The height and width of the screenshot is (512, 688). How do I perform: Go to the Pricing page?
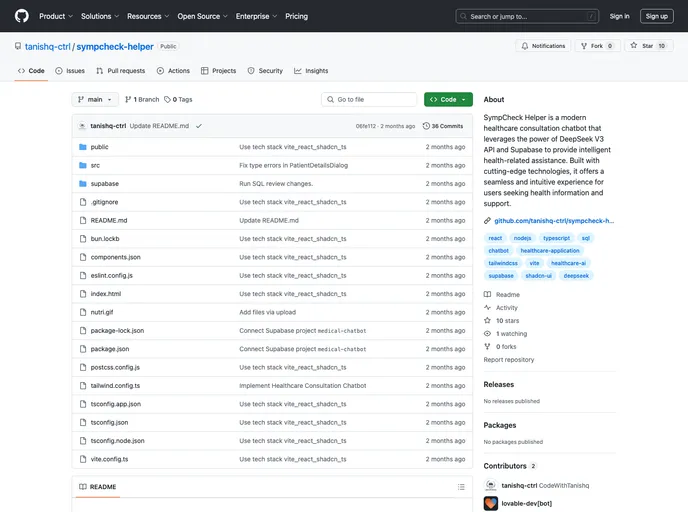[x=296, y=16]
